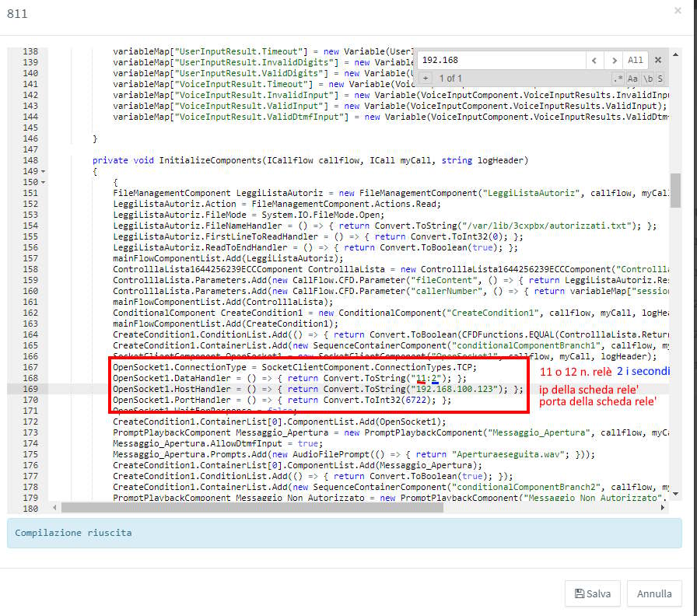Click the highlighted IP "192.168.100.123" in the code

454,390
